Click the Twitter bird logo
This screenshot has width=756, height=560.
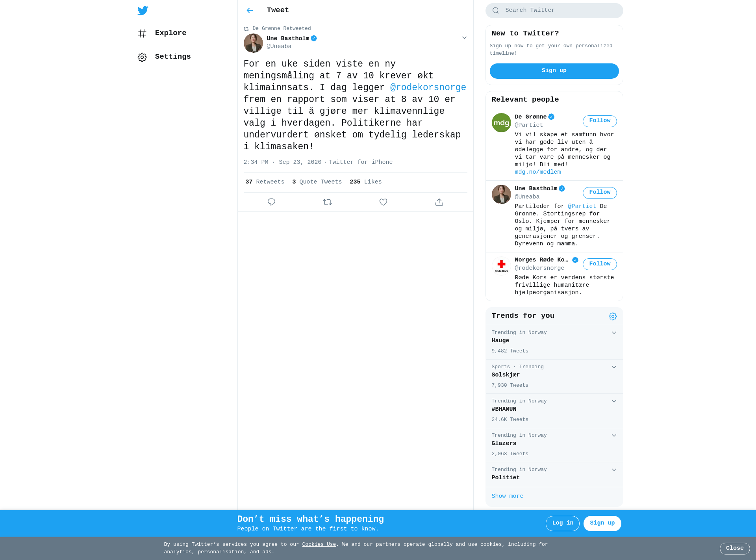coord(143,11)
